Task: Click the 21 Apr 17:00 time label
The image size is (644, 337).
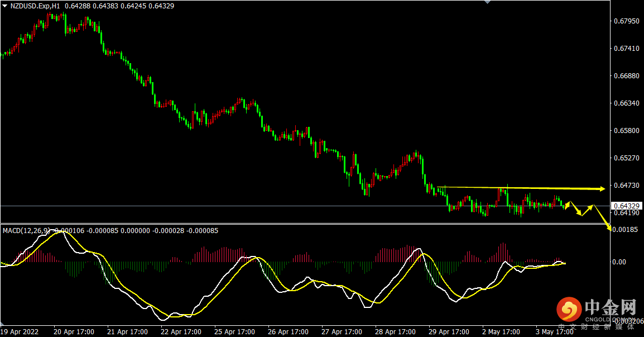Action: point(127,331)
